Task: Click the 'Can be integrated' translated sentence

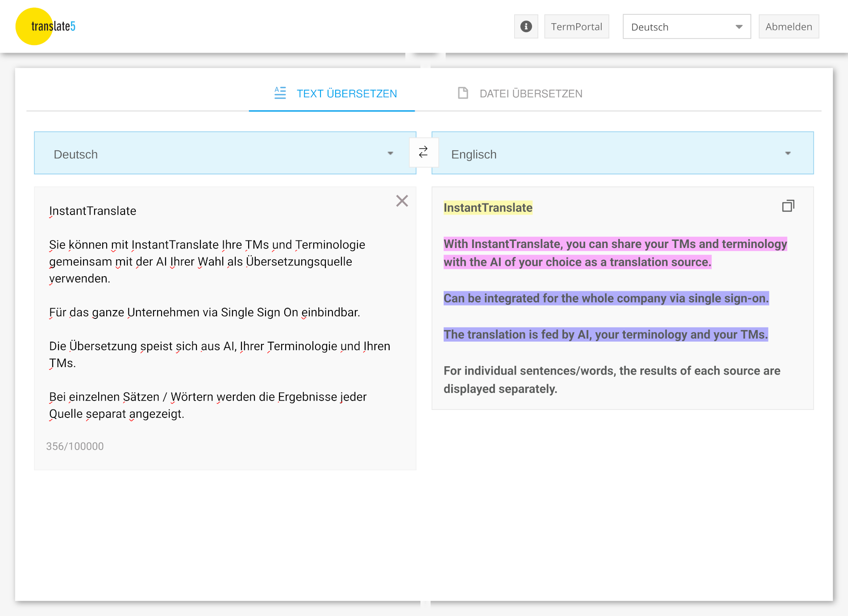Action: pyautogui.click(x=606, y=298)
